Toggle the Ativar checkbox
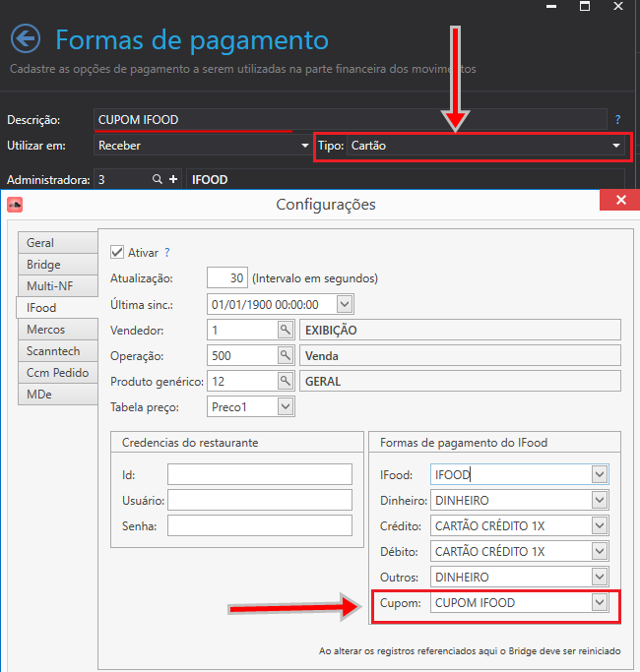Screen dimensions: 640x672 click(x=117, y=252)
